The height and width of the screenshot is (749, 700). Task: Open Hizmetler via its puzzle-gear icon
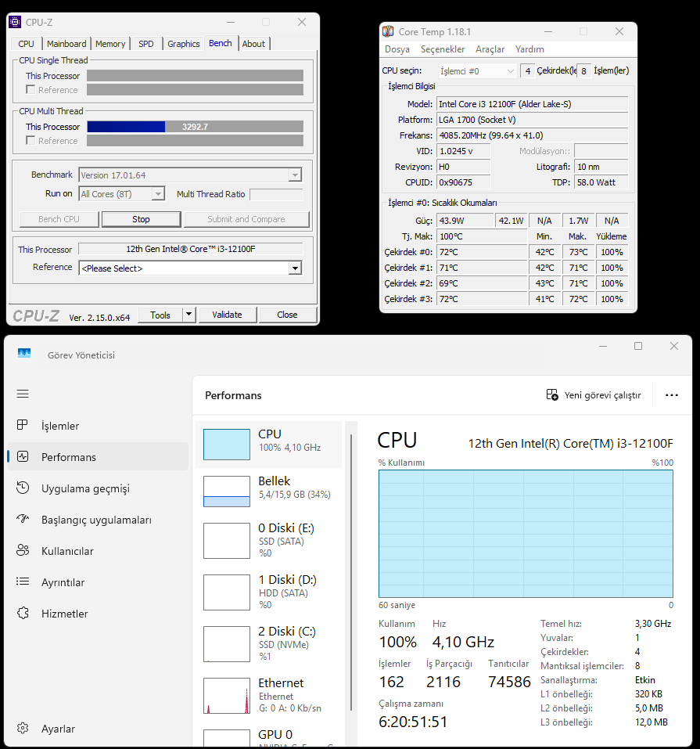[23, 613]
